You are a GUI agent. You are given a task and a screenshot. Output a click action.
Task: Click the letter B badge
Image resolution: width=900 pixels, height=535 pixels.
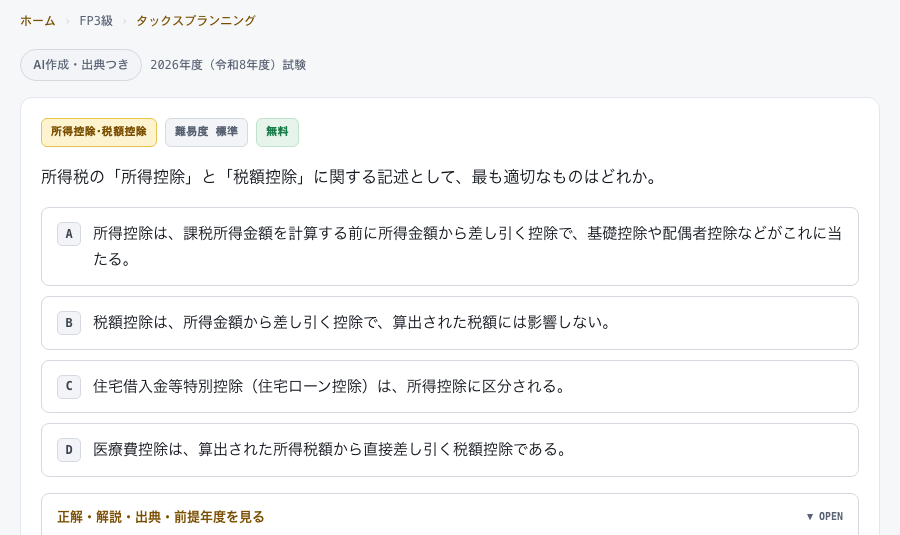pyautogui.click(x=69, y=323)
